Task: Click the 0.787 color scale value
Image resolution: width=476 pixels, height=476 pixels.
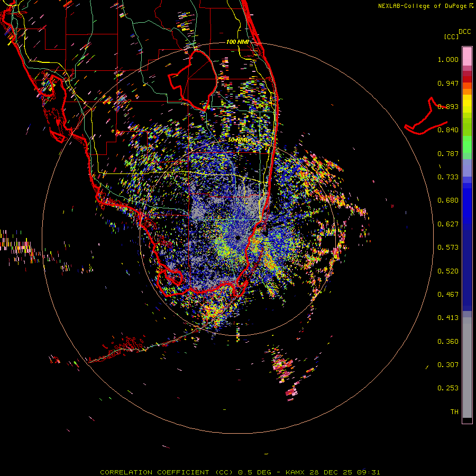Action: [448, 153]
